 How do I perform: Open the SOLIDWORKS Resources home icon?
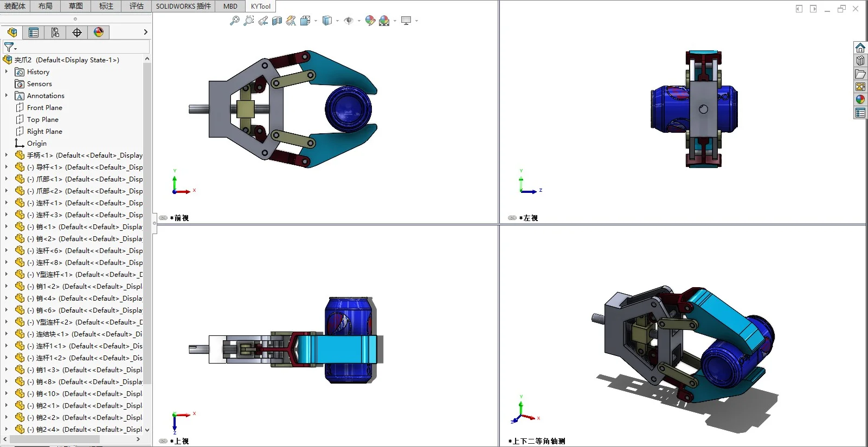(860, 48)
